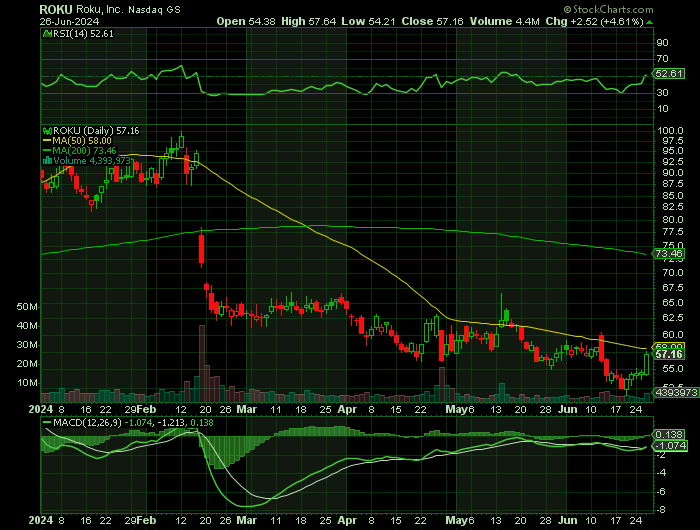Click the 'ROKU (Daily) 57.16' legend text
Screen dimensions: 700x530
click(x=96, y=131)
